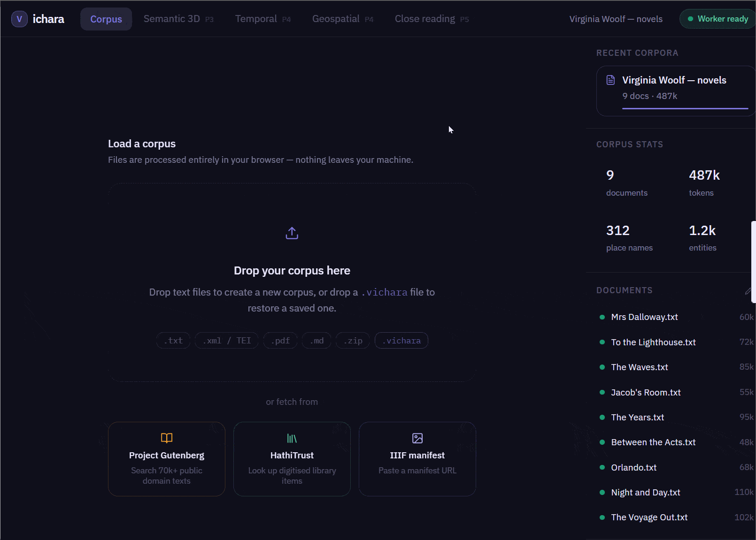The height and width of the screenshot is (540, 756).
Task: Click the document icon beside Virginia Woolf corpus
Action: tap(610, 80)
